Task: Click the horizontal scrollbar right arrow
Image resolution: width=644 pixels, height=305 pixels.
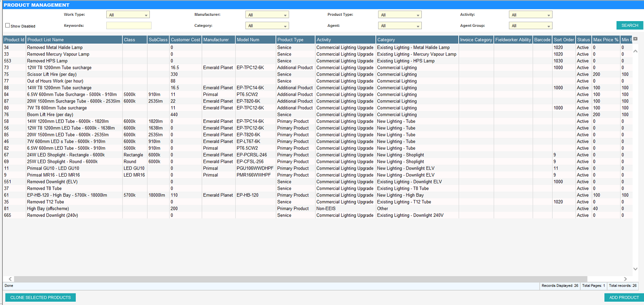Action: [625, 279]
